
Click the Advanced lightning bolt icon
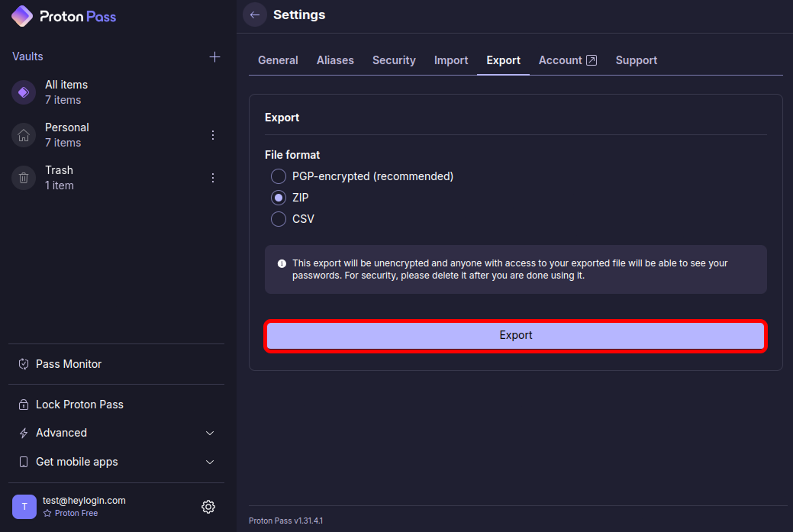click(x=24, y=433)
